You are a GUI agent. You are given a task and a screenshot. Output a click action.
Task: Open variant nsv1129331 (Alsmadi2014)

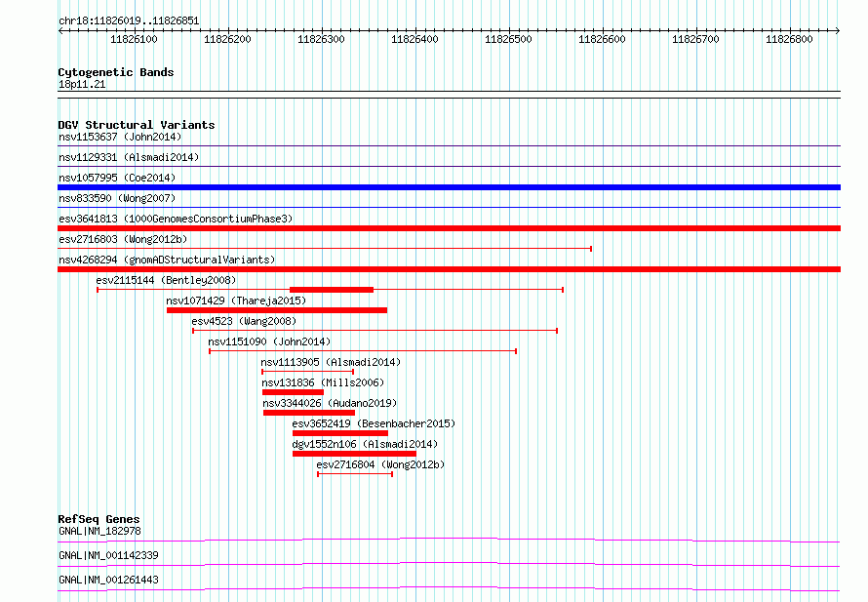(129, 157)
